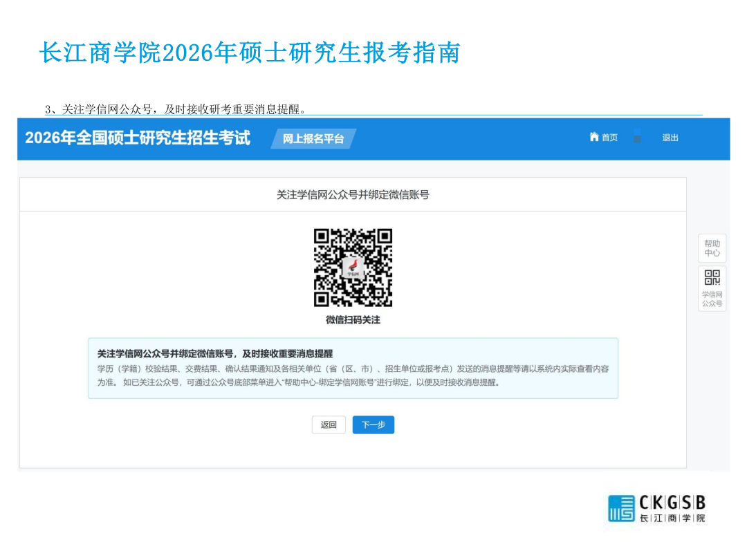Image resolution: width=747 pixels, height=560 pixels.
Task: Click the top-left corner square of QR code
Action: pyautogui.click(x=322, y=237)
